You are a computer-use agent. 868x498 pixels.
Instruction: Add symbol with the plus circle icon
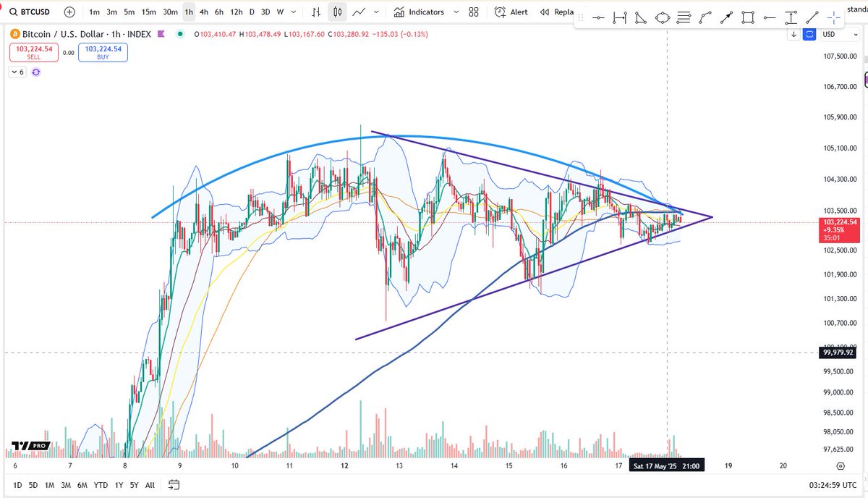69,12
